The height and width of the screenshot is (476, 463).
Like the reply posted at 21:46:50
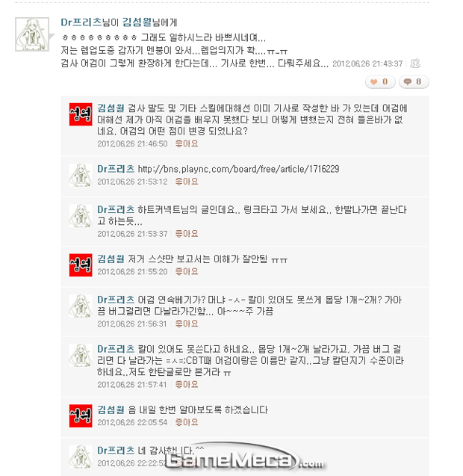pyautogui.click(x=187, y=143)
